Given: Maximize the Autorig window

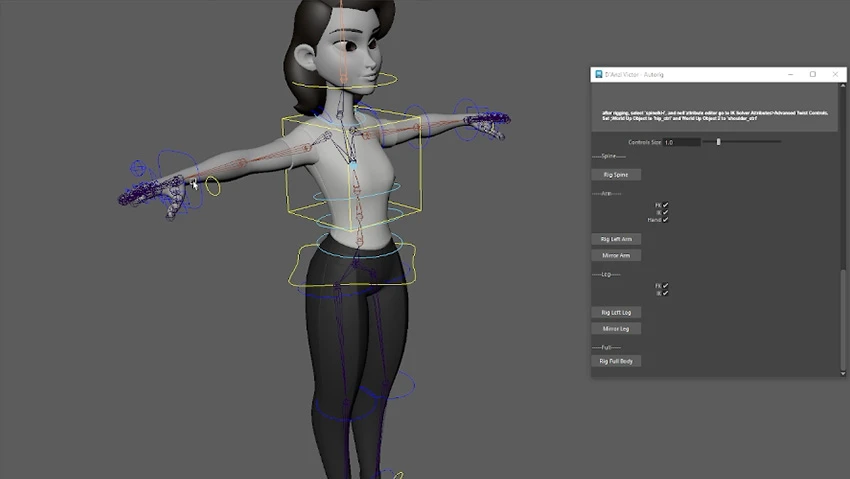Looking at the screenshot, I should pos(813,74).
